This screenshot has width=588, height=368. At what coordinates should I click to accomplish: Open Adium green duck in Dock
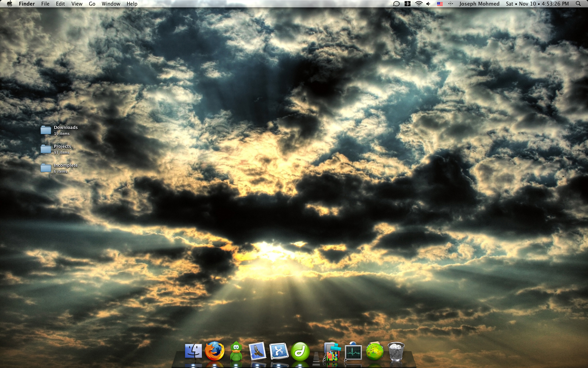236,352
